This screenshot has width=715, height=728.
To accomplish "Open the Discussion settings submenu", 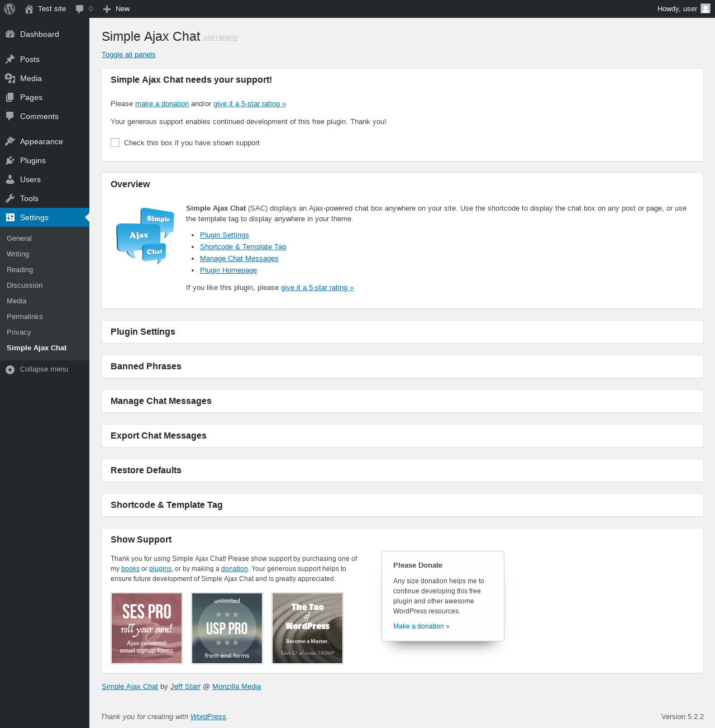I will 25,285.
